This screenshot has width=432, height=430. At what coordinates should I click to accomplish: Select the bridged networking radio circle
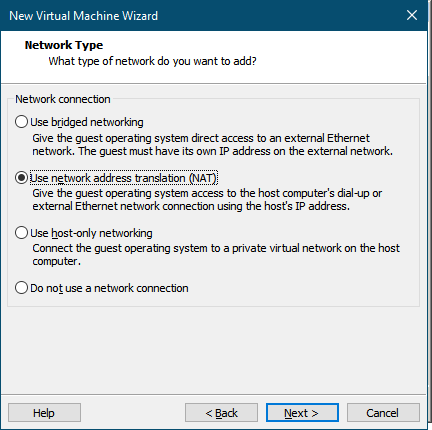21,122
